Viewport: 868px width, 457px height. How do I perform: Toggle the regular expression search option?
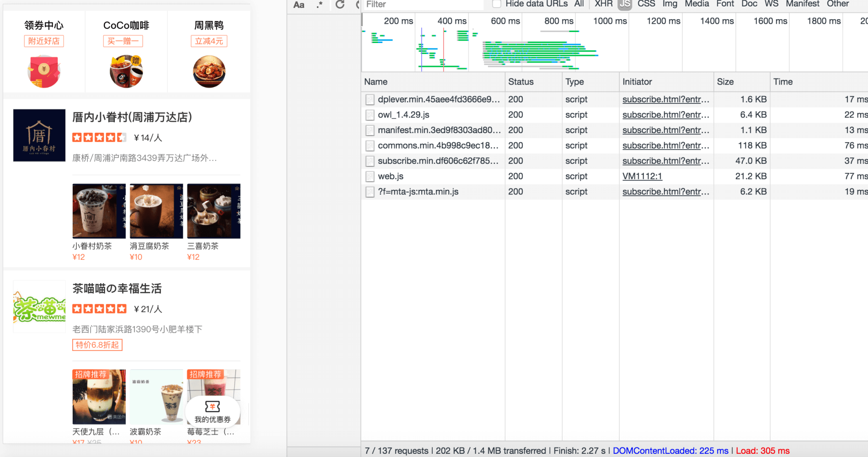[x=319, y=5]
